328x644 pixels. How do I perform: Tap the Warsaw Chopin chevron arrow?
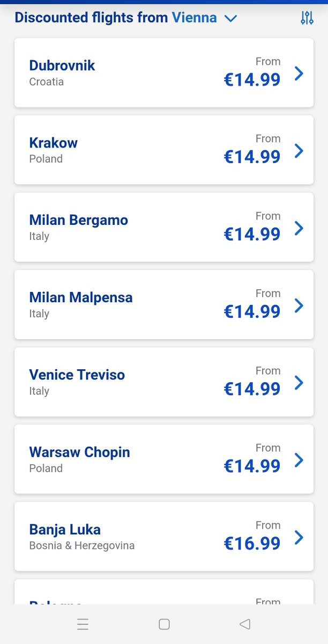tap(299, 460)
